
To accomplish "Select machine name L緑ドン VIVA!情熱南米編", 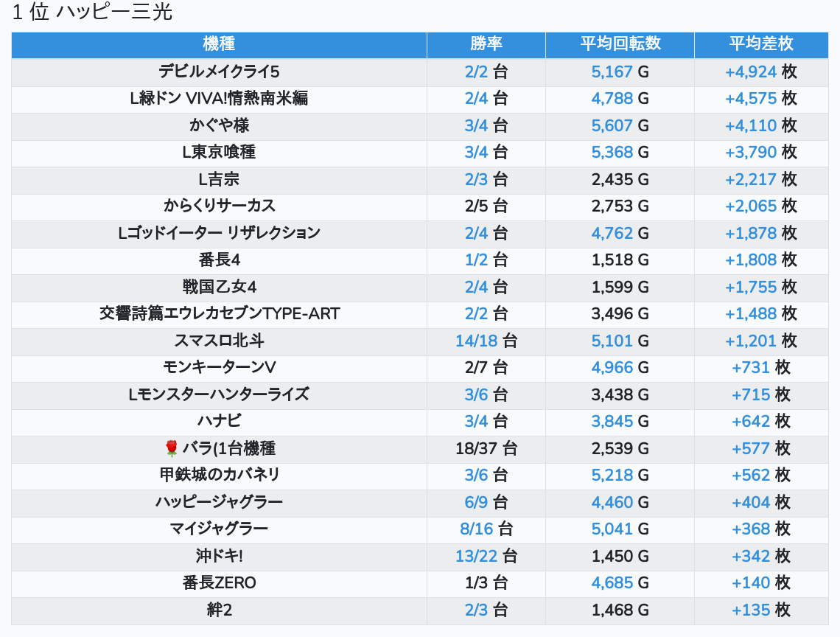I will click(219, 98).
